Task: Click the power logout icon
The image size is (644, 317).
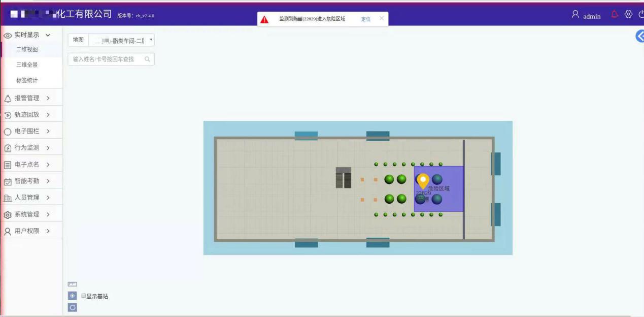Action: click(641, 15)
